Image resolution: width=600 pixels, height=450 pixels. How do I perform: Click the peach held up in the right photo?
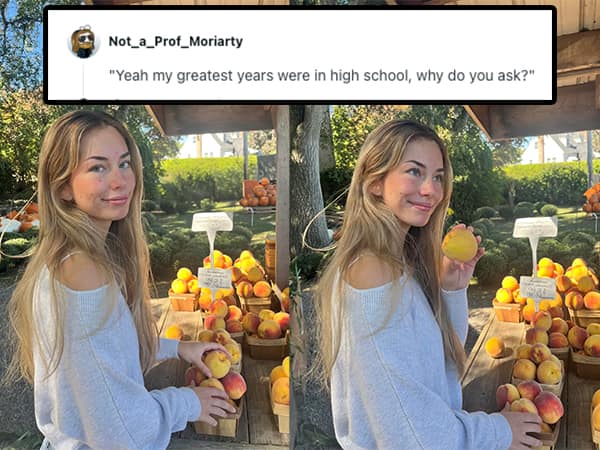460,245
